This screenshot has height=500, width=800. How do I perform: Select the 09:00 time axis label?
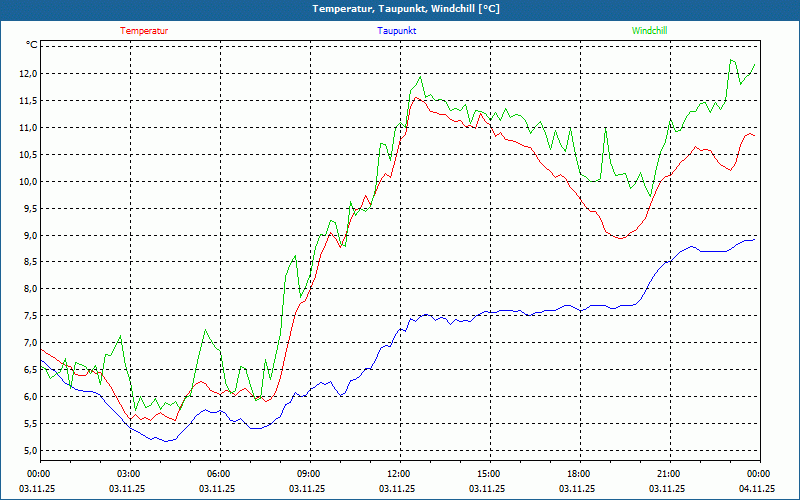click(x=309, y=474)
